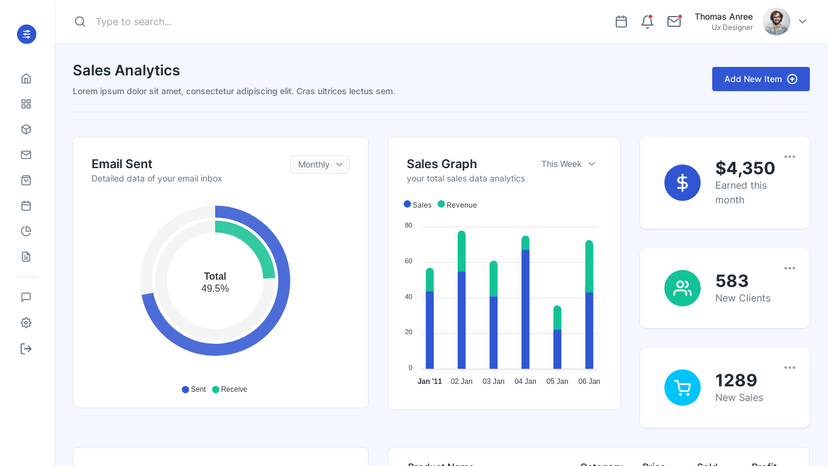828x466 pixels.
Task: Open the notifications bell in header
Action: pos(647,22)
